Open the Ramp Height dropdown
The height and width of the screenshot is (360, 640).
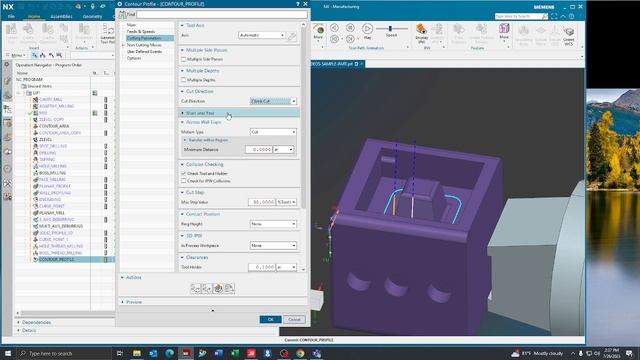click(x=273, y=224)
